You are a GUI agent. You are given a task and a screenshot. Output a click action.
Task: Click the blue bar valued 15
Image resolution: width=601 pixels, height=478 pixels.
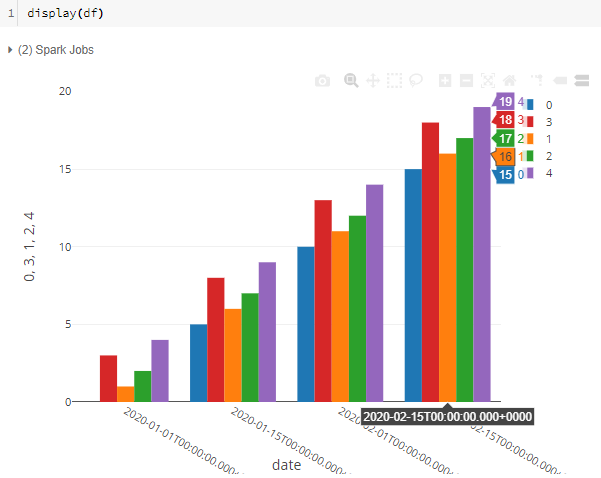tap(413, 285)
